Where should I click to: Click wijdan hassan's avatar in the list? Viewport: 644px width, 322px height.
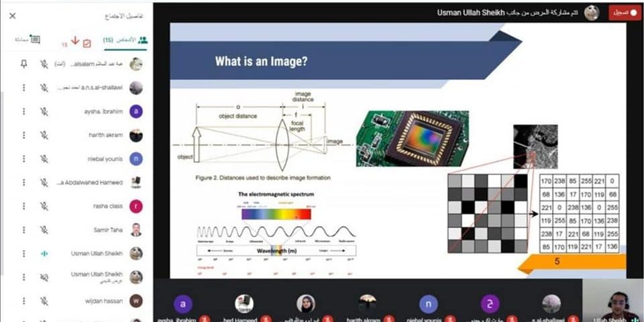(136, 301)
